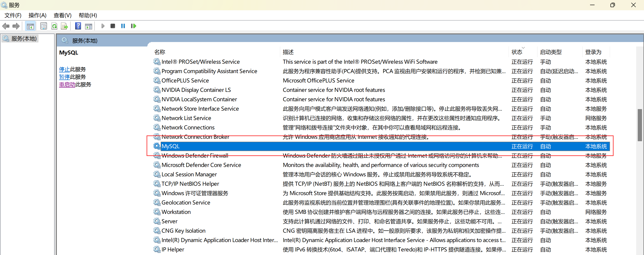Select the Windows Defender Firewall service row
Viewport: 644px width, 255px height.
(195, 155)
